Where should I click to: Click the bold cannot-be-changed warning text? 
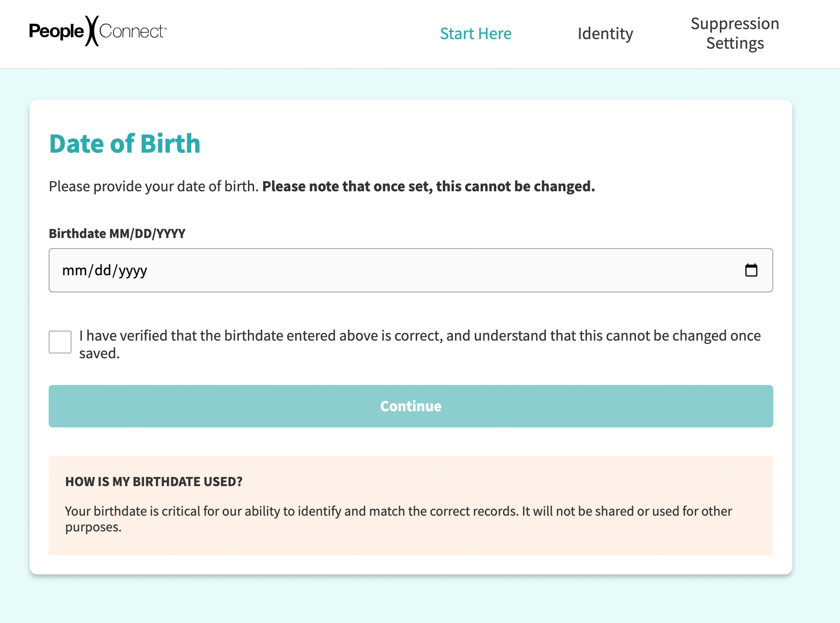pyautogui.click(x=428, y=187)
